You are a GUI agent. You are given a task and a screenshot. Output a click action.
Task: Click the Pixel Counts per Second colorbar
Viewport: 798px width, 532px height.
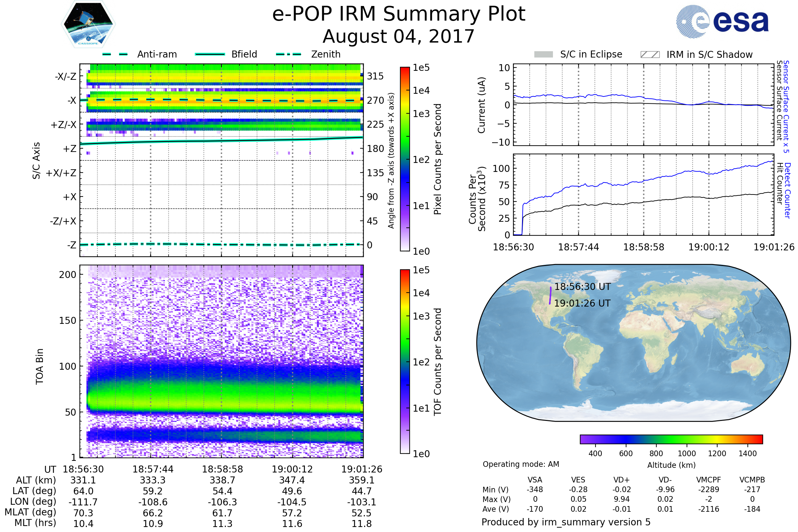point(405,159)
